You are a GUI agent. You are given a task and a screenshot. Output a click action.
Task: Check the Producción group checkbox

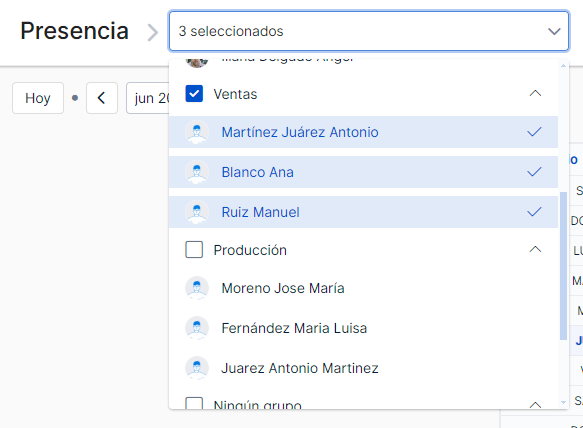coord(194,250)
